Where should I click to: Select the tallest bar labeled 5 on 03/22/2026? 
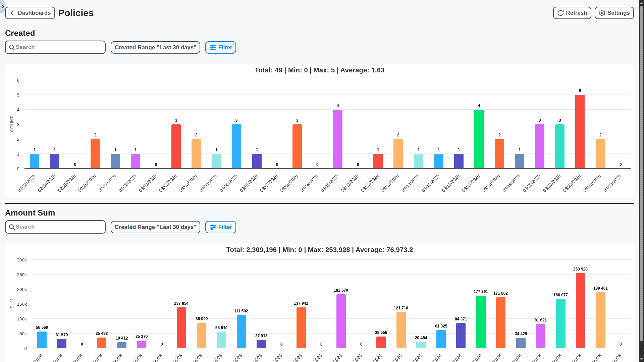point(580,131)
